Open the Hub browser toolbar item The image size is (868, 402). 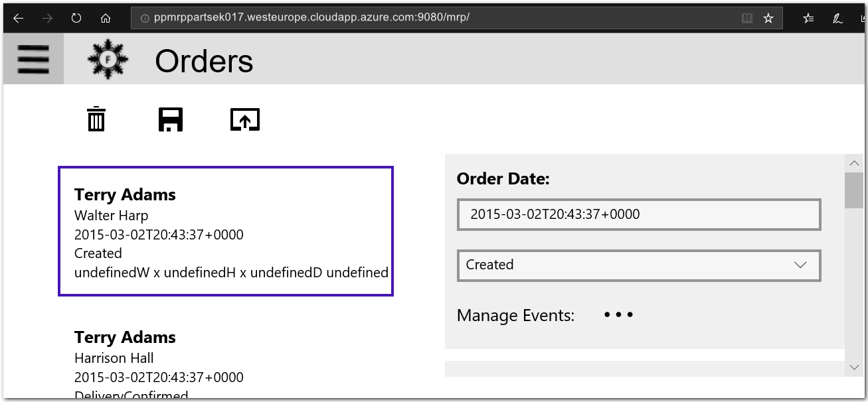[808, 18]
